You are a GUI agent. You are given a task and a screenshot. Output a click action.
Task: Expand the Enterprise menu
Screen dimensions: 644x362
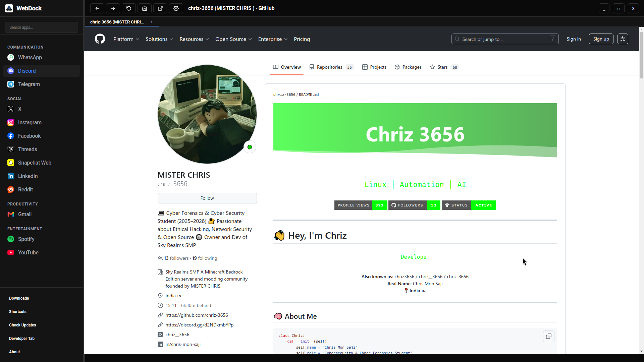pos(273,39)
